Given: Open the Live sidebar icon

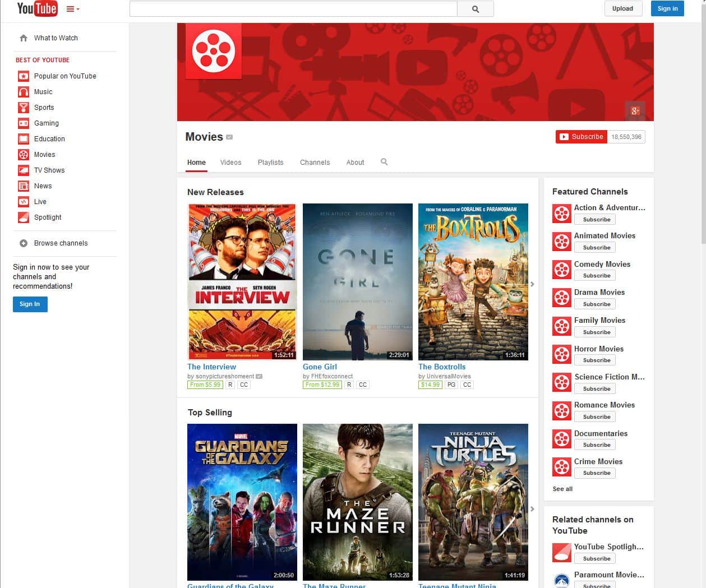Looking at the screenshot, I should click(x=24, y=202).
